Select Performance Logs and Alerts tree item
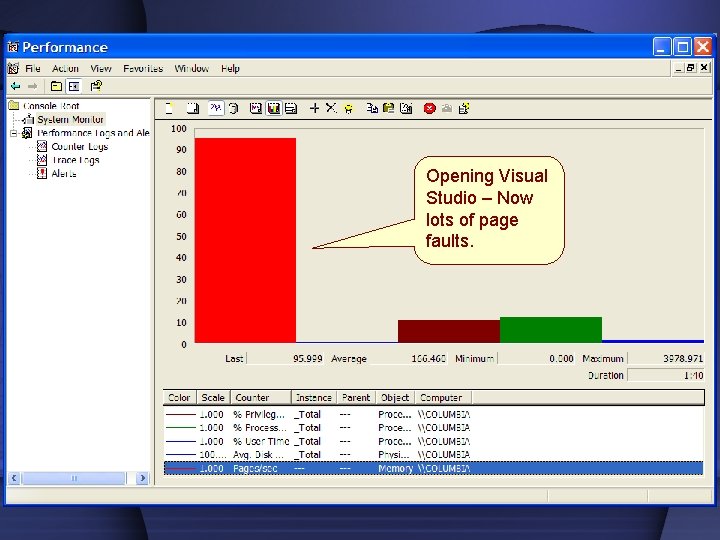The height and width of the screenshot is (540, 720). coord(93,133)
